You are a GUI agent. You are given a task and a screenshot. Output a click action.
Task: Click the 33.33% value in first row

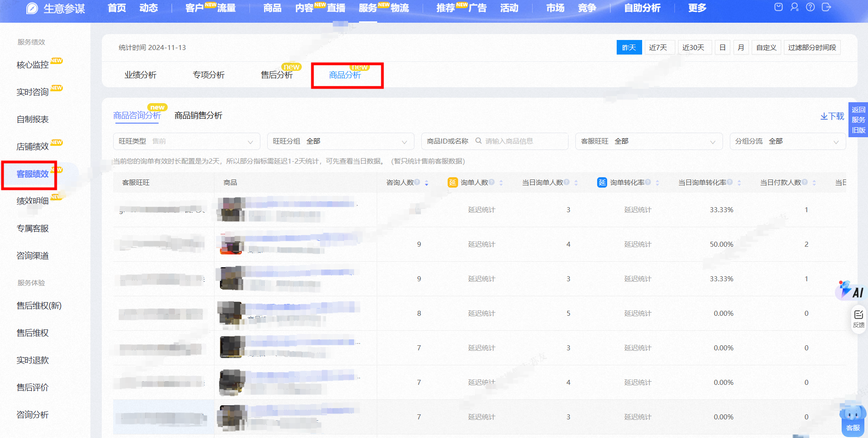click(722, 210)
